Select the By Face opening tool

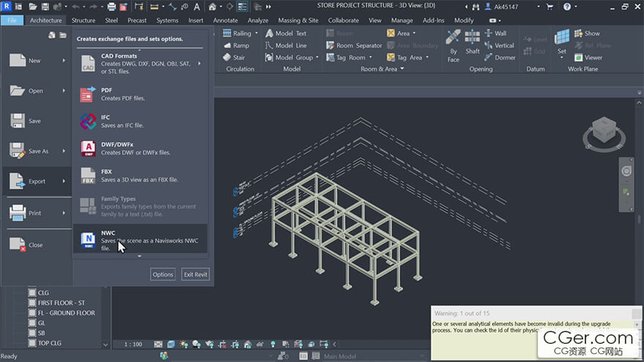click(x=453, y=46)
